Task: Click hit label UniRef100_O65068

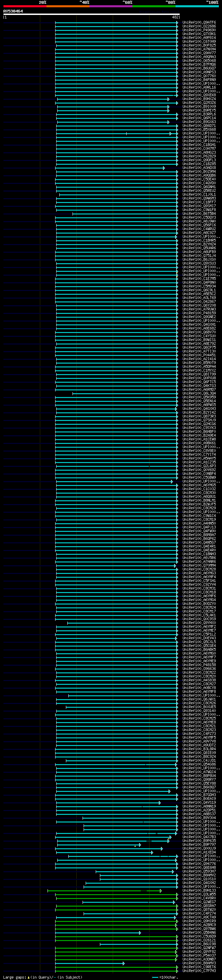Action: point(199,61)
